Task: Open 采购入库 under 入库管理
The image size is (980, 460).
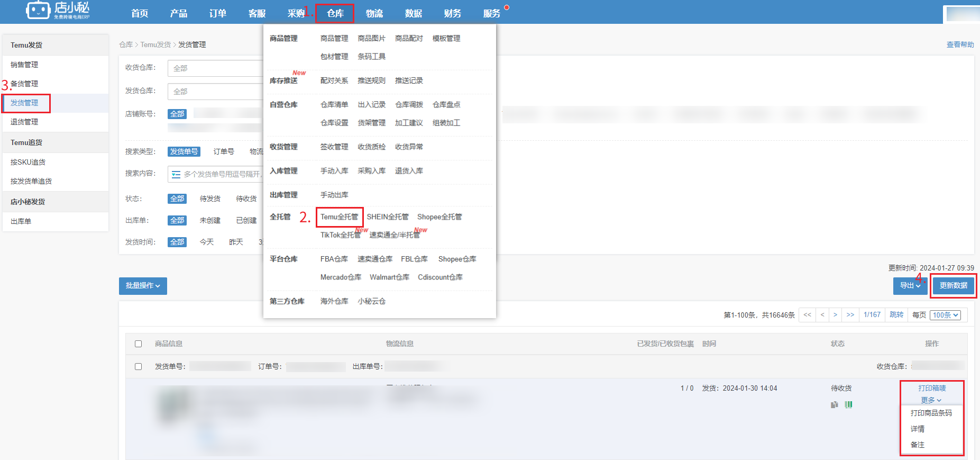Action: click(x=372, y=171)
